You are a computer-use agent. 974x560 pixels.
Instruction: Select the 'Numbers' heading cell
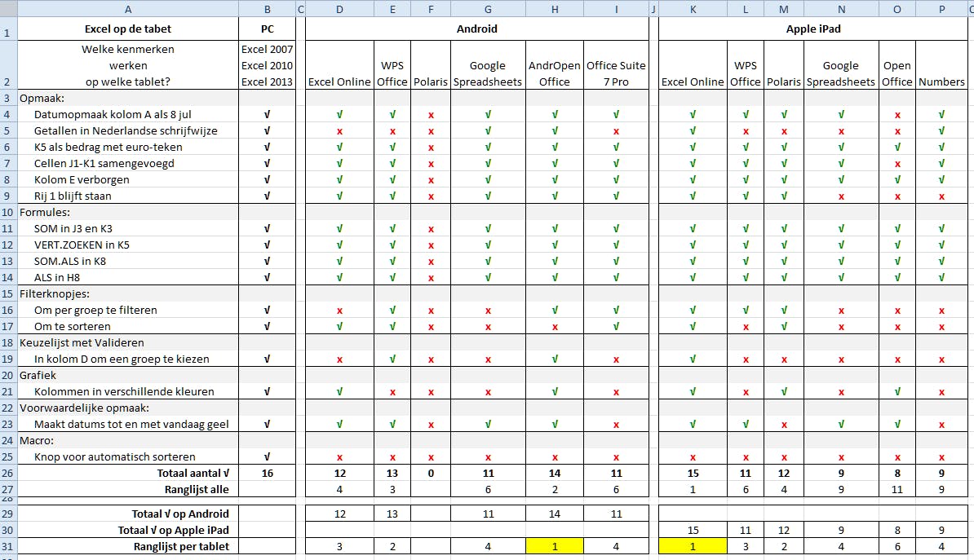click(x=941, y=65)
